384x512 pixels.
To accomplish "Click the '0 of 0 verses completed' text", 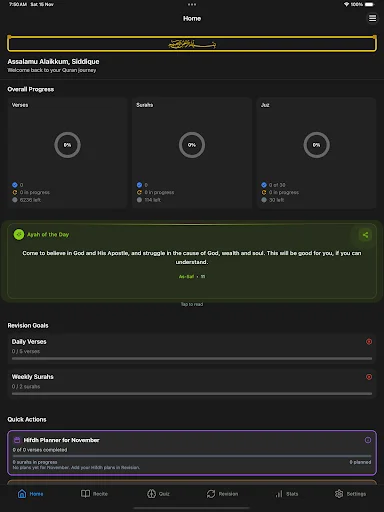I will point(40,450).
